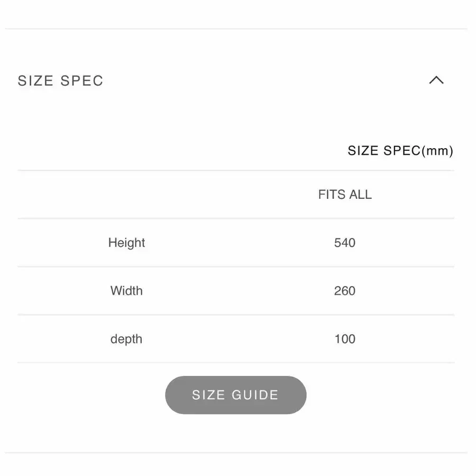Click the (mm) text in the table caption
Viewport: 476px width, 476px height.
click(437, 151)
